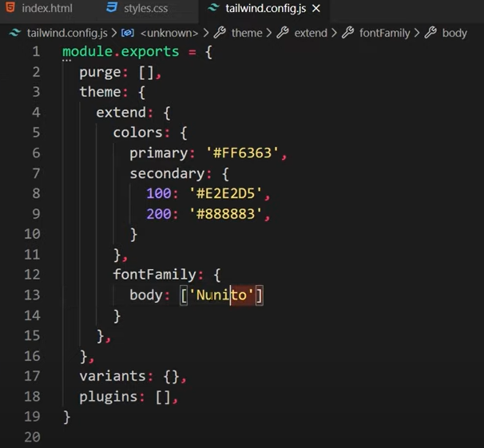Click the 'plugins' property on line 18
Viewport: 484px width, 448px height.
(109, 397)
